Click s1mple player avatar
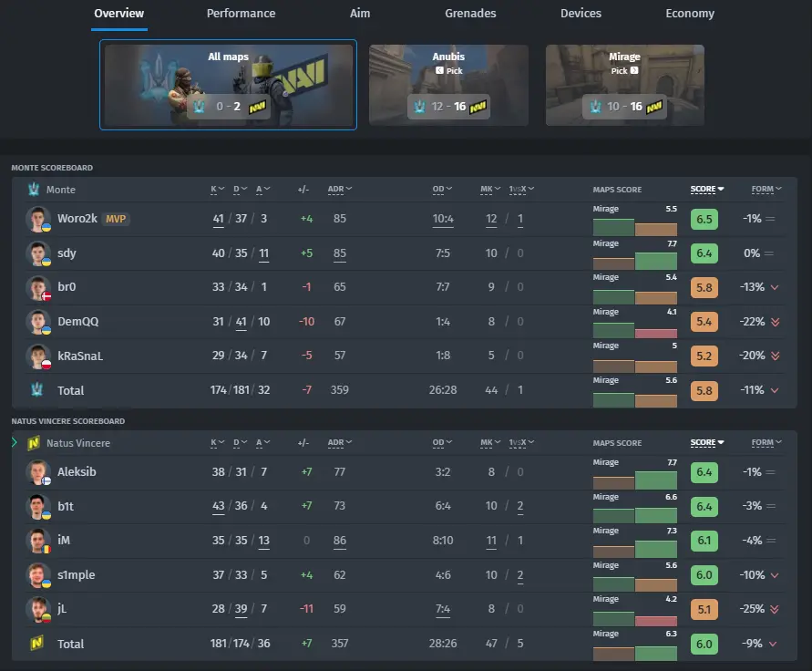This screenshot has width=812, height=671. click(37, 575)
